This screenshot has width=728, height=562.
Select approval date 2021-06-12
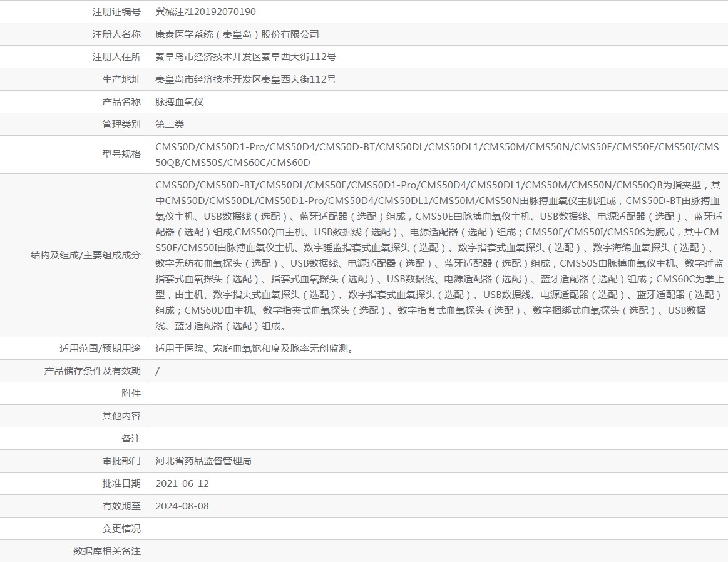coord(182,484)
